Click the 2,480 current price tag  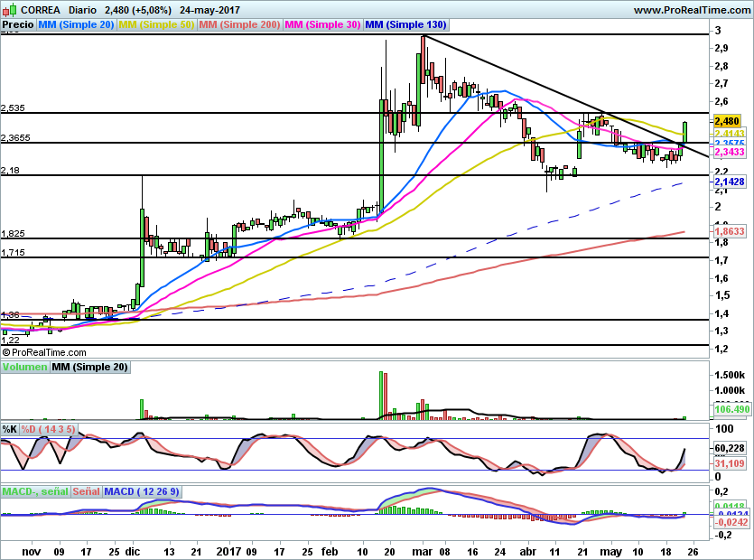[727, 121]
